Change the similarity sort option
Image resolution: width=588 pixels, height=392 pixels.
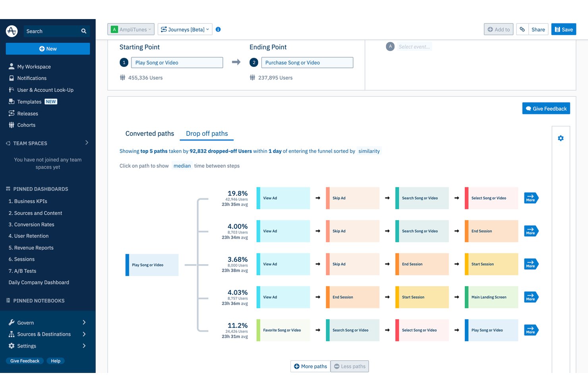[369, 151]
